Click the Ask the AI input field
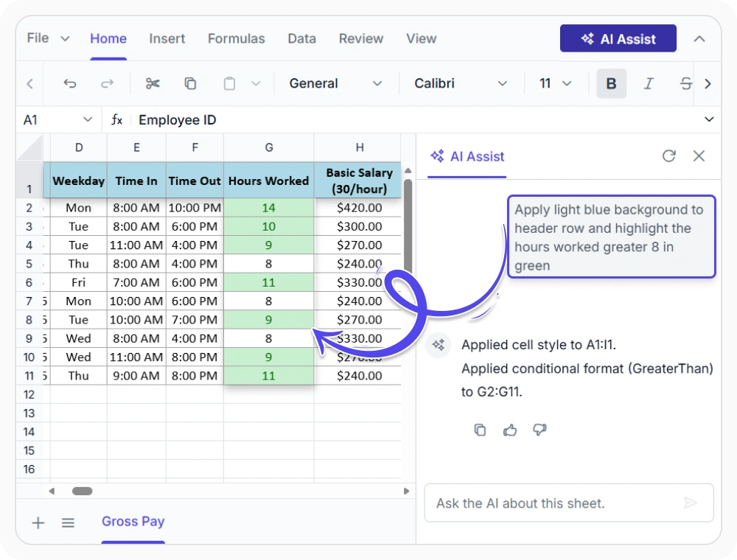Viewport: 737px width, 560px height. tap(569, 503)
